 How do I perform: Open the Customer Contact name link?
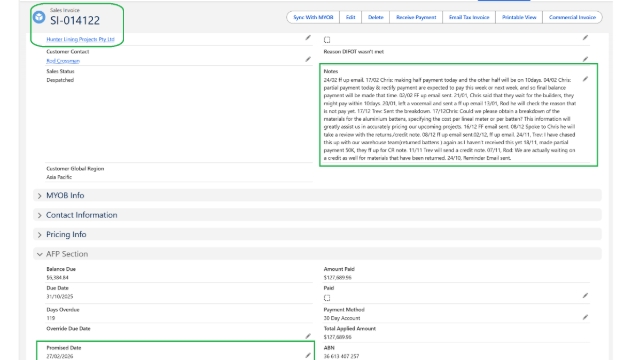pyautogui.click(x=63, y=61)
